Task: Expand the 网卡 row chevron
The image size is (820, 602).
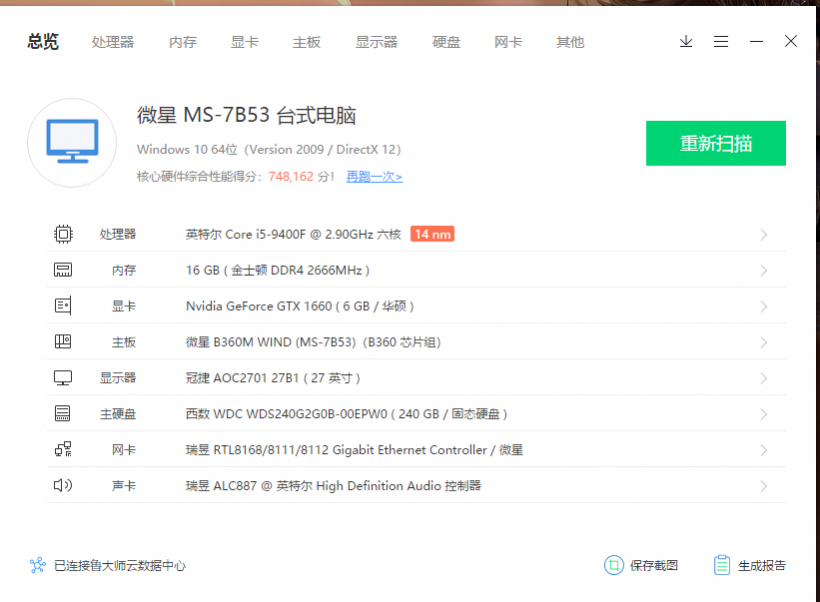Action: (764, 450)
